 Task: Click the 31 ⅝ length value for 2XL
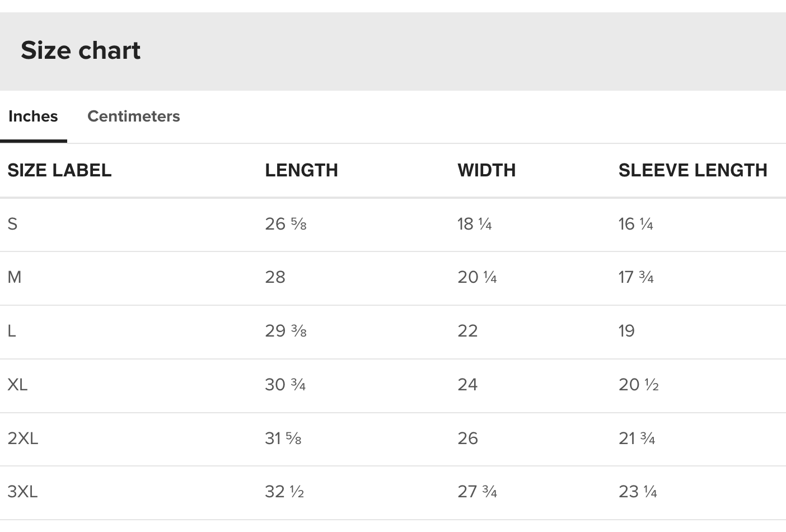283,438
